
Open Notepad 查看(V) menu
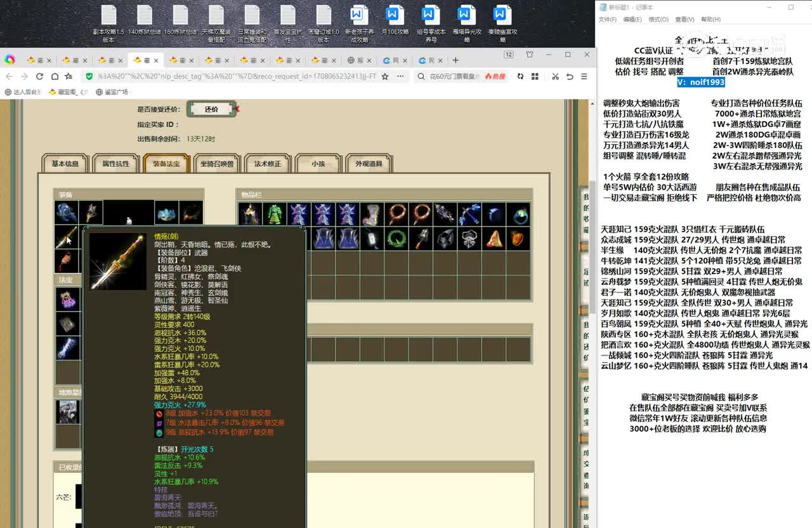click(x=684, y=20)
